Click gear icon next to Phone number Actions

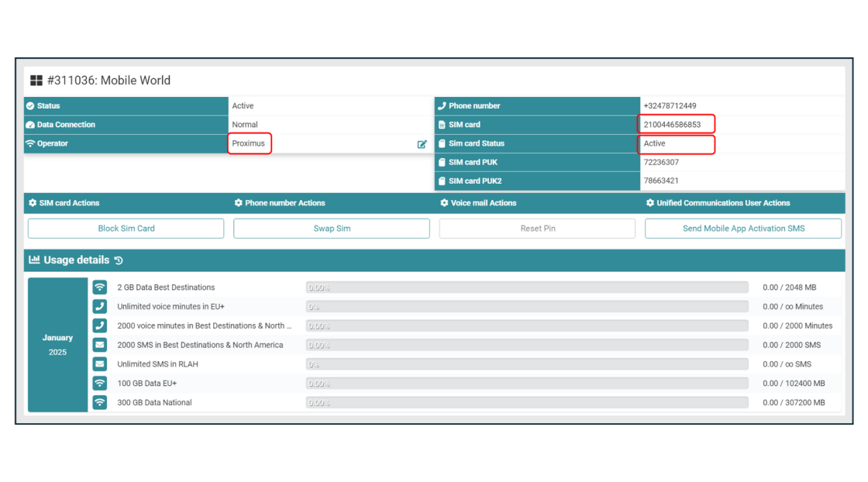click(x=239, y=203)
